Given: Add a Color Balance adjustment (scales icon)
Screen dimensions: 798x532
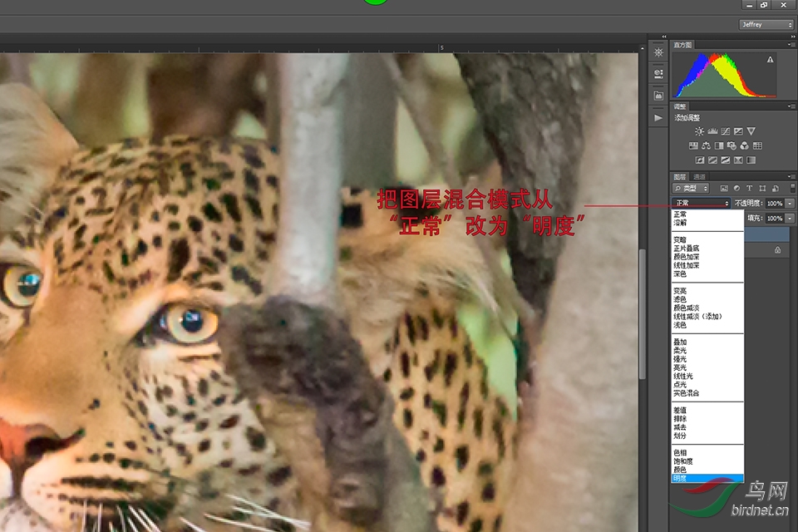Looking at the screenshot, I should pos(706,145).
